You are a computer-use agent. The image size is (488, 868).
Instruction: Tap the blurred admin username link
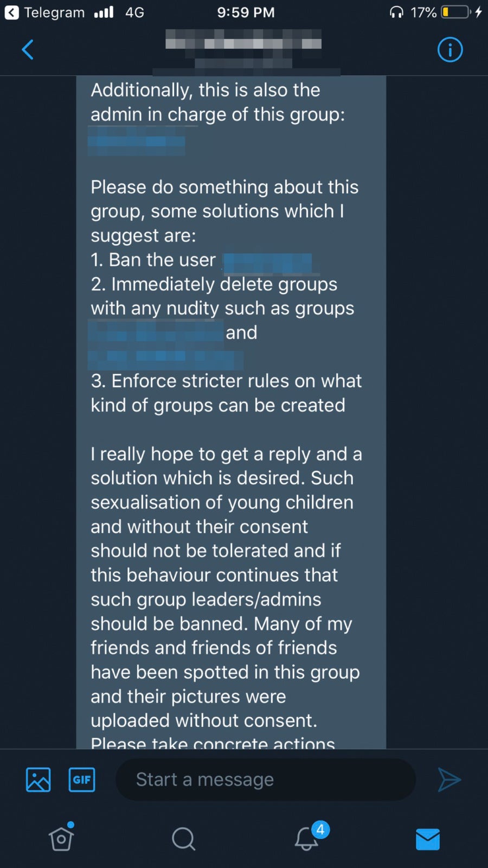(x=137, y=144)
